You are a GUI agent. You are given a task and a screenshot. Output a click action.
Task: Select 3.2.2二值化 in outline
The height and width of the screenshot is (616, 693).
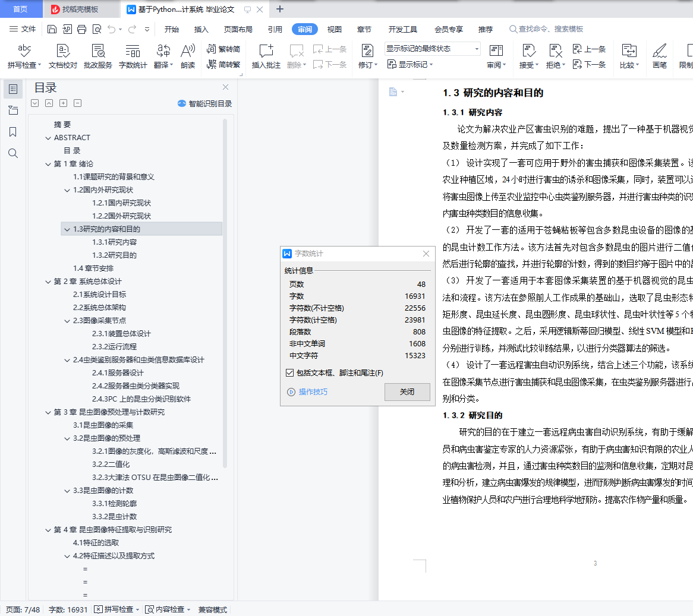point(111,465)
